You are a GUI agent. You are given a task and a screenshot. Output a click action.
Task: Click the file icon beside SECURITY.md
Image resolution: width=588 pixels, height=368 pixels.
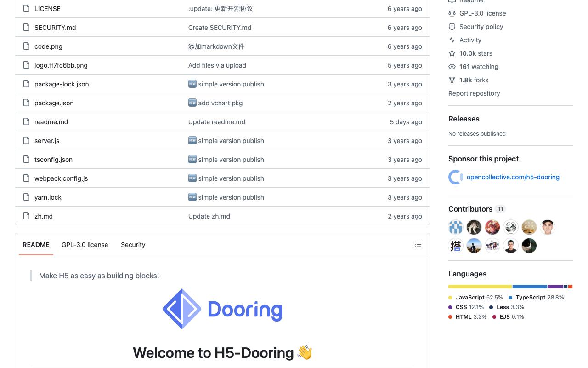point(26,28)
